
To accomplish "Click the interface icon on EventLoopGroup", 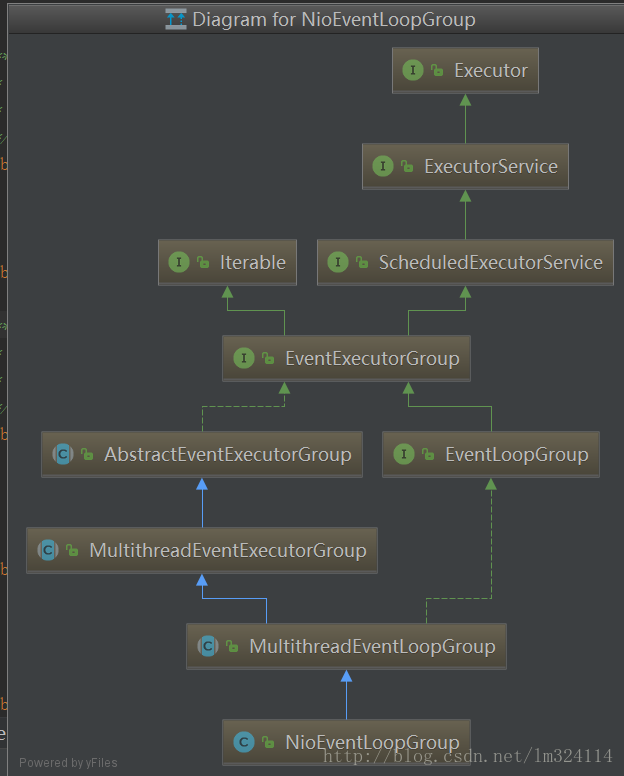I will [x=404, y=454].
